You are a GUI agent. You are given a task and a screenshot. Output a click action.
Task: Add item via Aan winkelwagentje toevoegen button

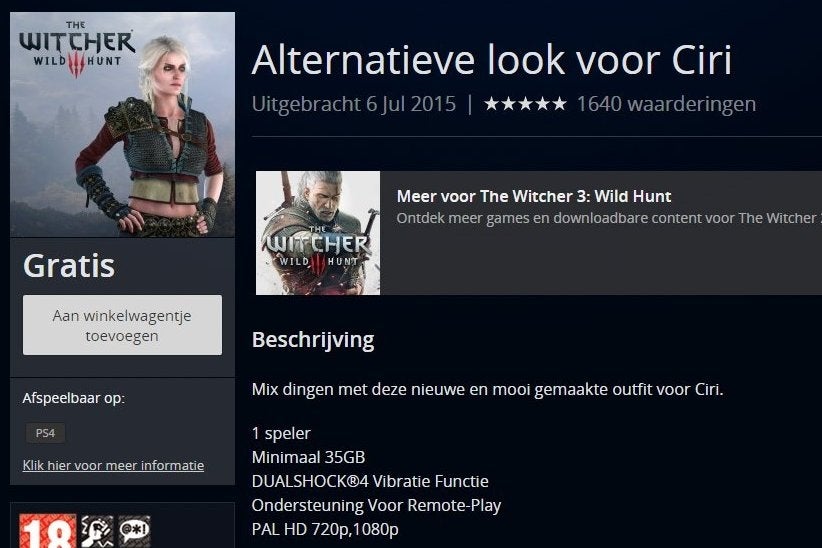pos(122,325)
